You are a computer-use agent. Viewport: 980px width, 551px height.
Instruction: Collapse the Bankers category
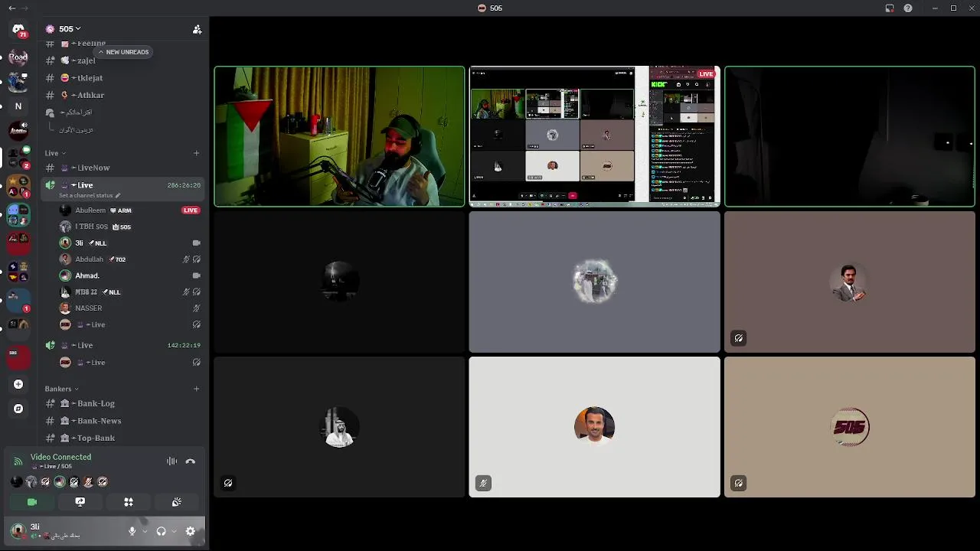(x=61, y=389)
